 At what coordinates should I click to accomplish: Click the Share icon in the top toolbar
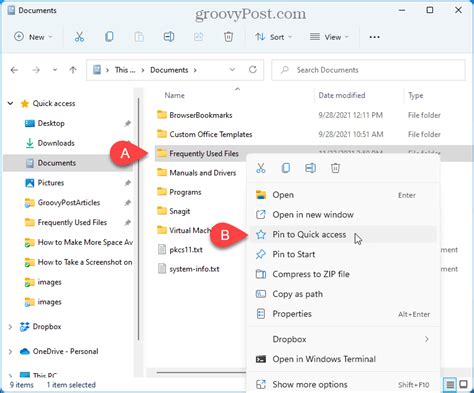tap(199, 37)
